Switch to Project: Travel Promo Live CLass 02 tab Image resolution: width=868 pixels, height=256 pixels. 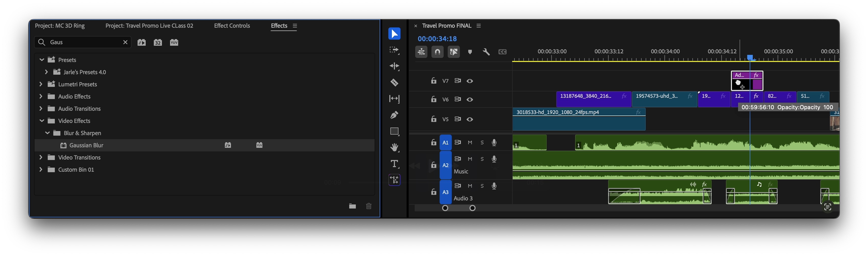pos(149,26)
